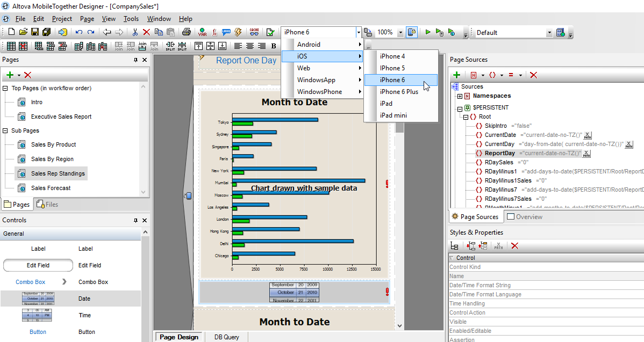This screenshot has width=644, height=342.
Task: Click the Delete Table icon
Action: [x=24, y=46]
